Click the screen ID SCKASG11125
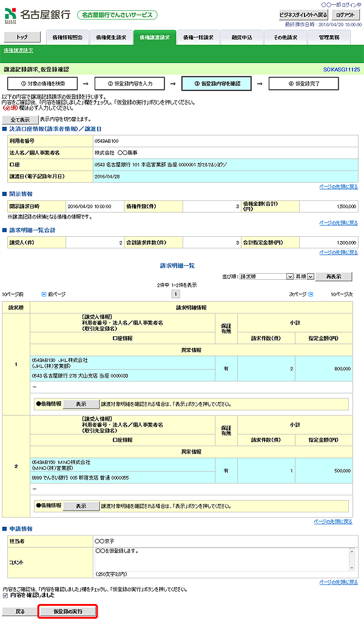This screenshot has height=621, width=364. pos(342,69)
